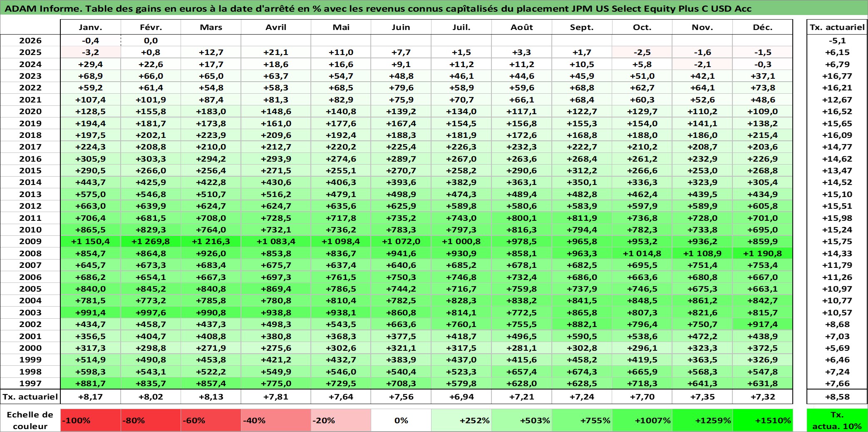868x432 pixels.
Task: Select the -40% pink legend swatch
Action: [x=276, y=420]
